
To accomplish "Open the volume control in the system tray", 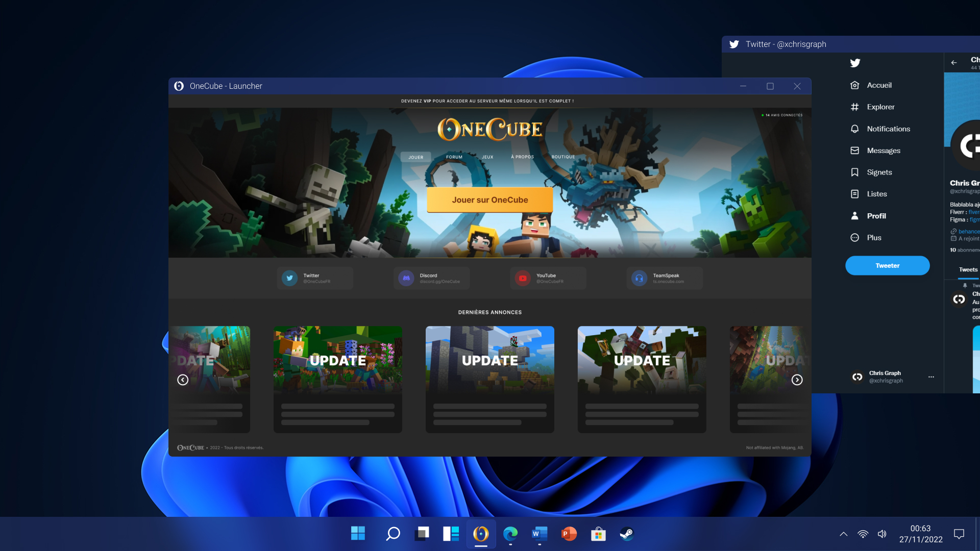I will coord(882,534).
